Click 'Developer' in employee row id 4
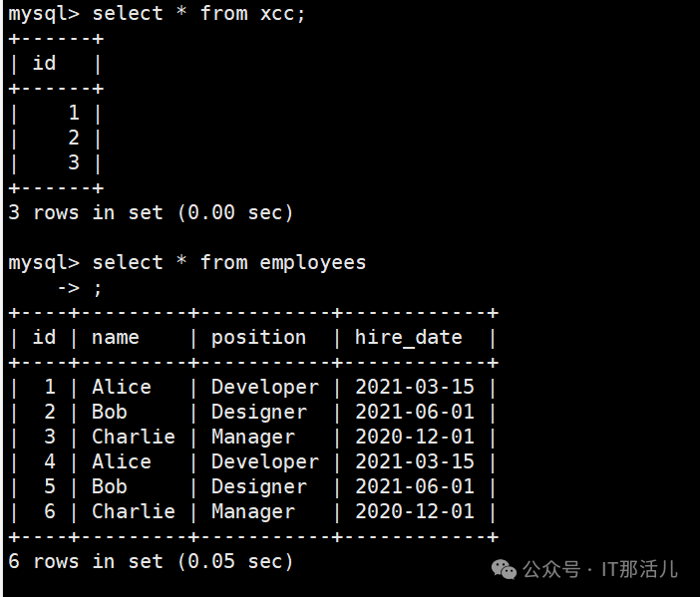The height and width of the screenshot is (597, 700). click(x=264, y=462)
